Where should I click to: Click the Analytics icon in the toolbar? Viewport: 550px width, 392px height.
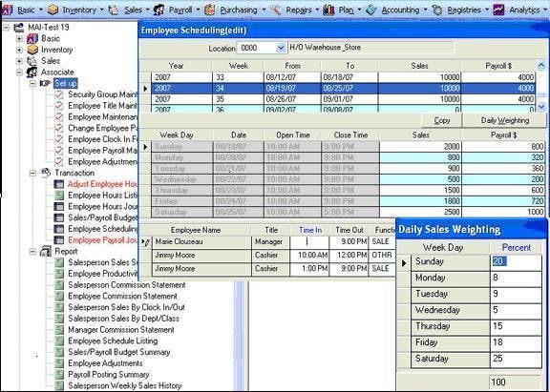coord(498,10)
